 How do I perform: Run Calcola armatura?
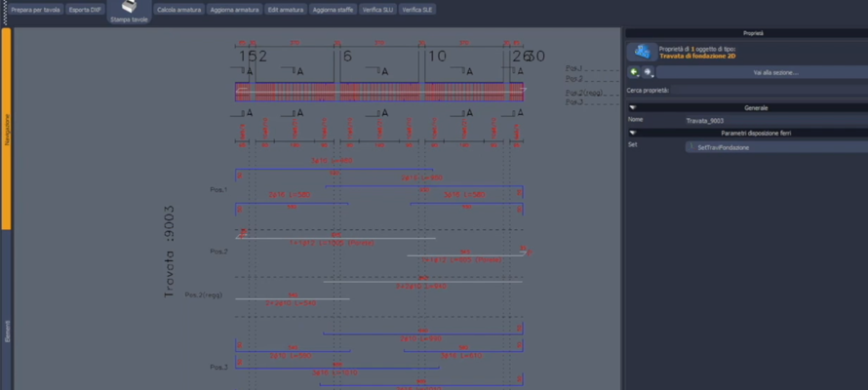(178, 10)
